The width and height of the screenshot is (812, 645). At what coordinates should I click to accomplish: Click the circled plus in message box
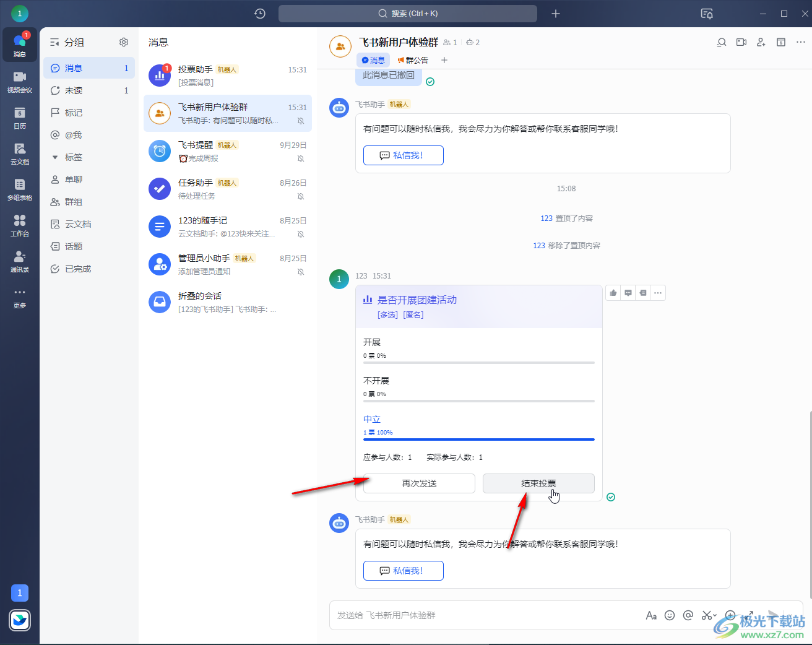pyautogui.click(x=730, y=615)
